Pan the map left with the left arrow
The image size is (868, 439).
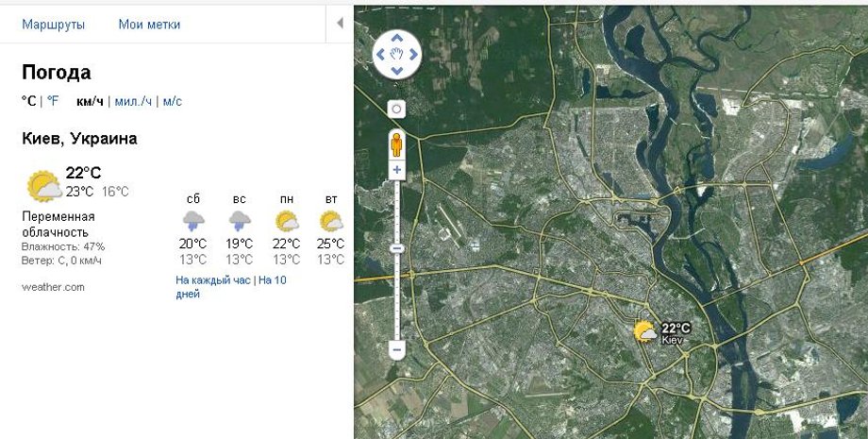[x=381, y=55]
